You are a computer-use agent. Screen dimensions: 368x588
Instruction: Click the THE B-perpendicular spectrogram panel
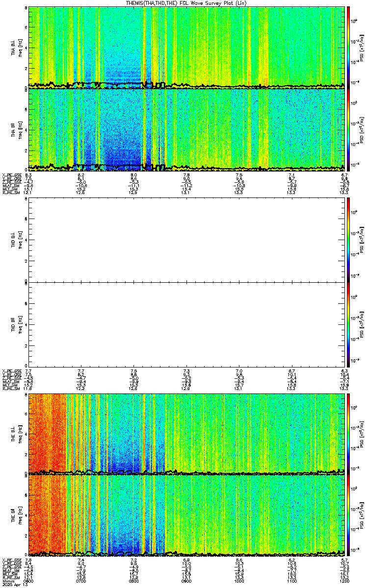coord(186,434)
